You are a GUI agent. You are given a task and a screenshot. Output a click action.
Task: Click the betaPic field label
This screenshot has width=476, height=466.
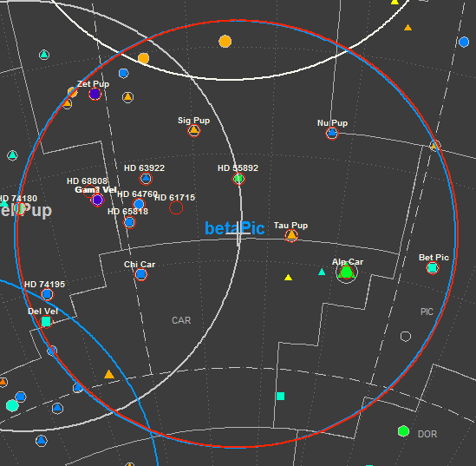pyautogui.click(x=235, y=228)
